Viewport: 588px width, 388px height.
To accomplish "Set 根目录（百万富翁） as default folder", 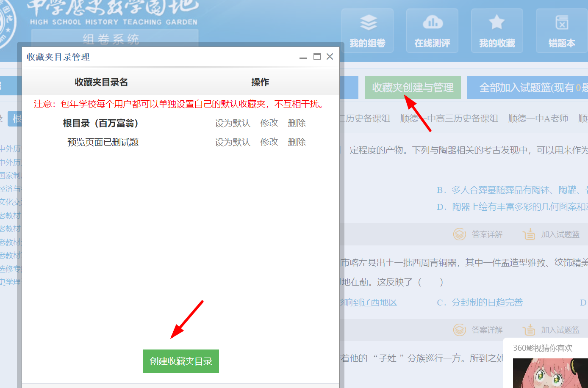I will tap(233, 123).
